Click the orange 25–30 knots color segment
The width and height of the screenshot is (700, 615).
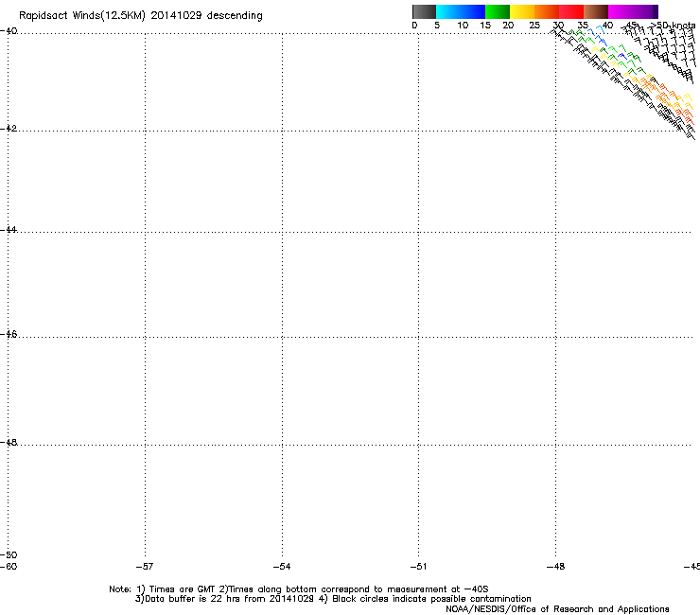(547, 11)
